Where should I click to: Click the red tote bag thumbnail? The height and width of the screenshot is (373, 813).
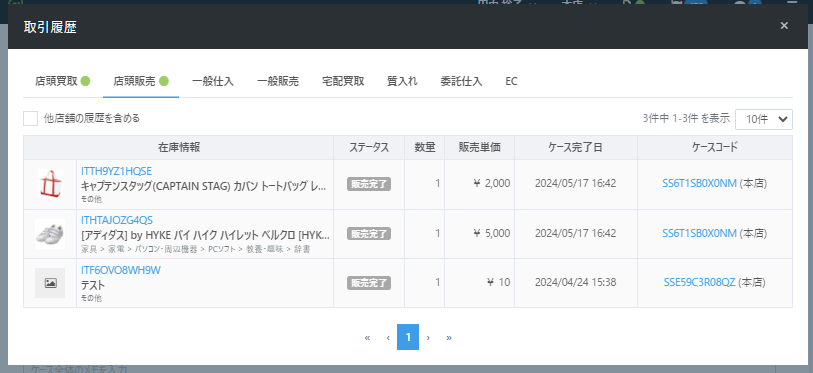pos(50,184)
